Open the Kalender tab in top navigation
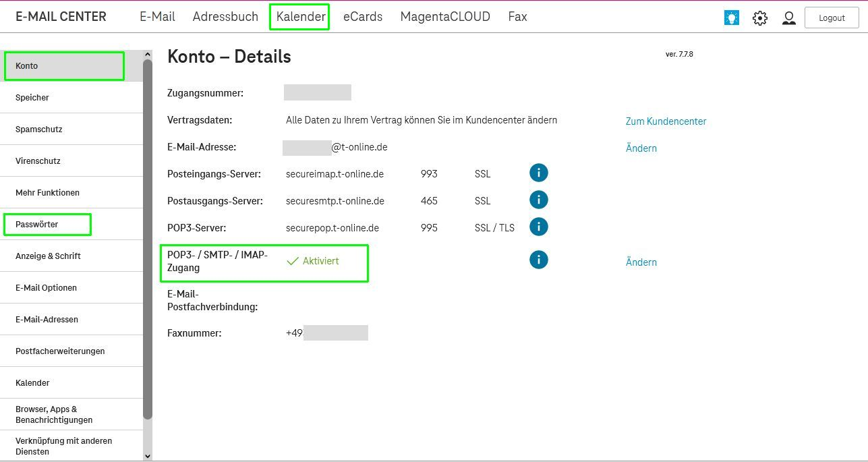Viewport: 868px width, 462px height. coord(300,17)
